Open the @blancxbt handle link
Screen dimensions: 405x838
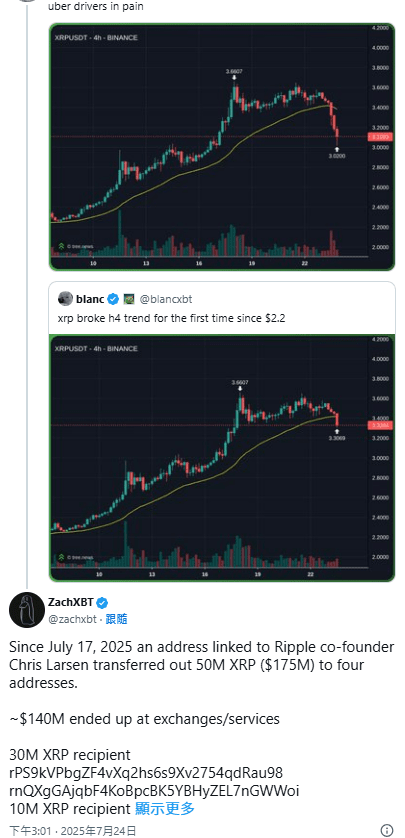(166, 299)
